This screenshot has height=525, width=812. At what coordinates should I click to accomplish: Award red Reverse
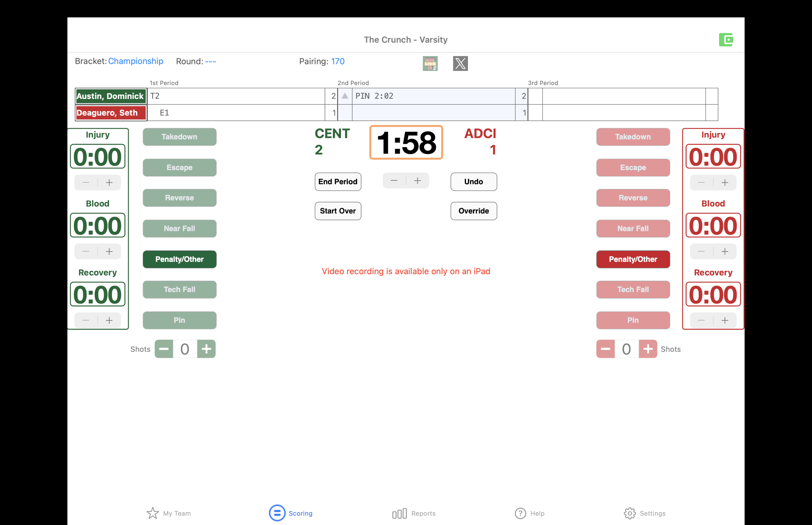coord(633,198)
